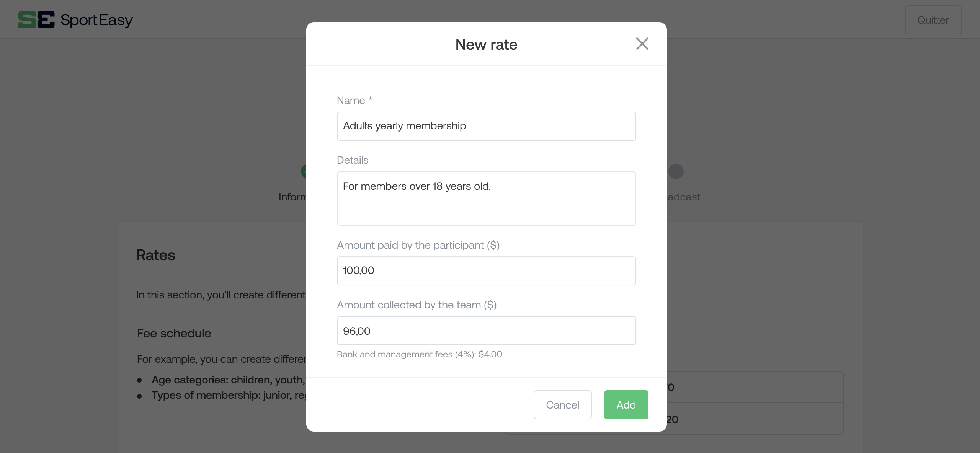This screenshot has height=453, width=980.
Task: Open the Information step label
Action: click(x=292, y=197)
